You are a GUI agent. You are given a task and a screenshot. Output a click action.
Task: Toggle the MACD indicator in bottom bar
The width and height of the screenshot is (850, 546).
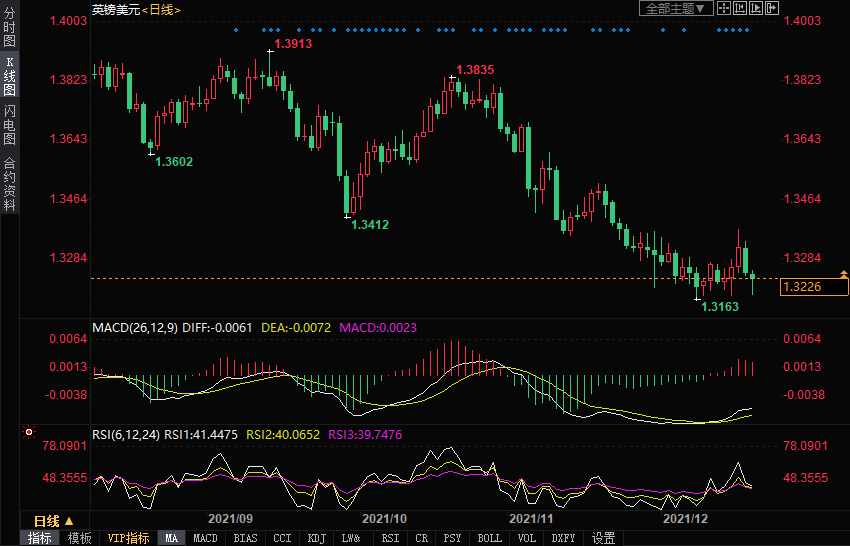[x=205, y=538]
